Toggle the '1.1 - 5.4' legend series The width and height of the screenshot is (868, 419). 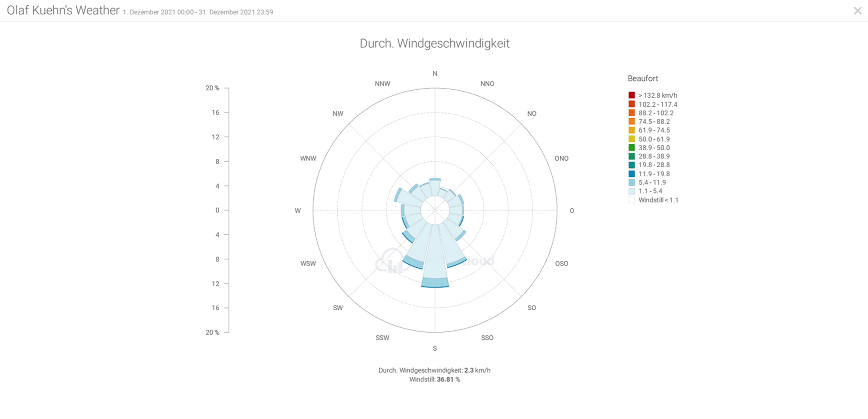pyautogui.click(x=650, y=191)
